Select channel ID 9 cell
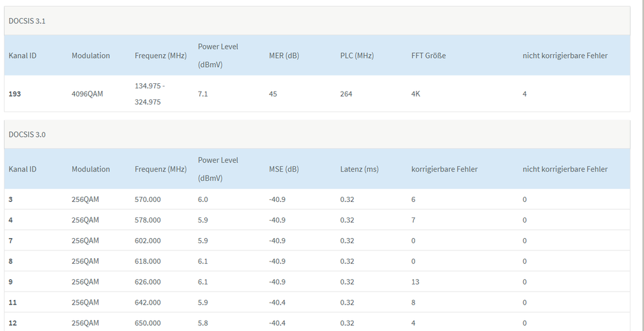 click(x=11, y=282)
